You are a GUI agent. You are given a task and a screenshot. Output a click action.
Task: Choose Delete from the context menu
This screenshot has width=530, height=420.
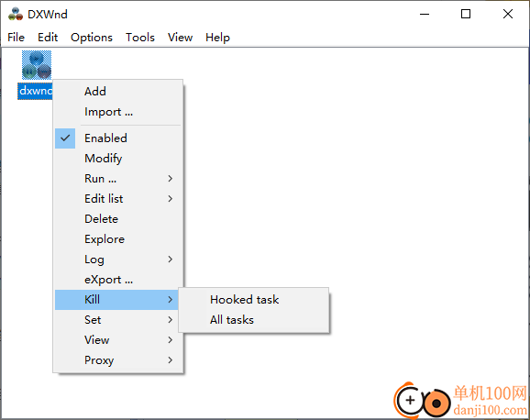118,219
